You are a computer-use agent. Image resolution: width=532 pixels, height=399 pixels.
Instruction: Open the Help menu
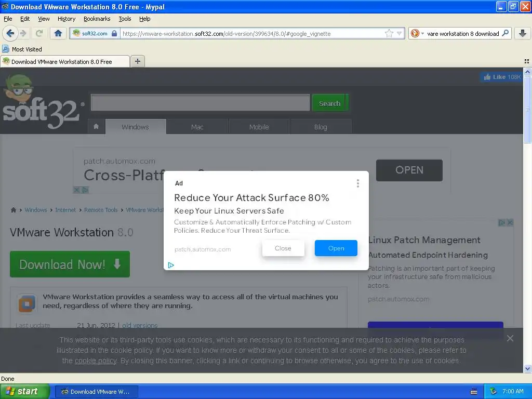pos(145,19)
